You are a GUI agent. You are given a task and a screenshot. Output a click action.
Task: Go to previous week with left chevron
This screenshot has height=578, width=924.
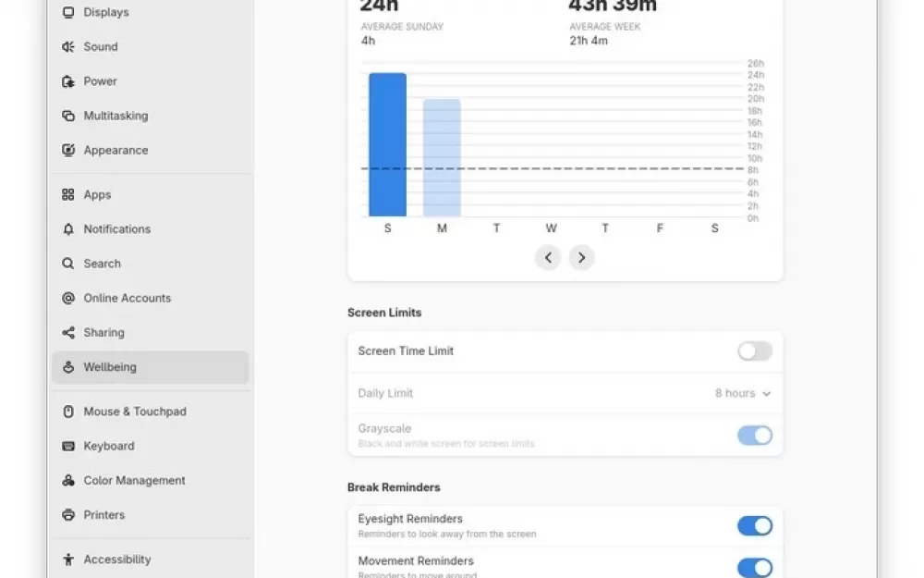(548, 258)
